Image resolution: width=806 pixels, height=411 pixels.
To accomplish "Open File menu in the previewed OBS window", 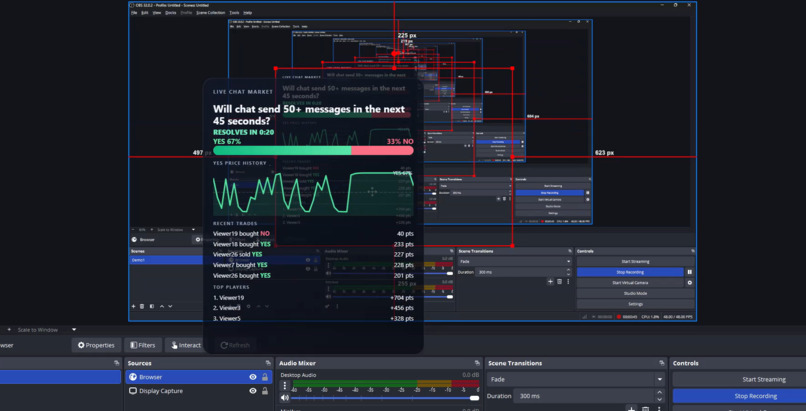I will pos(133,12).
